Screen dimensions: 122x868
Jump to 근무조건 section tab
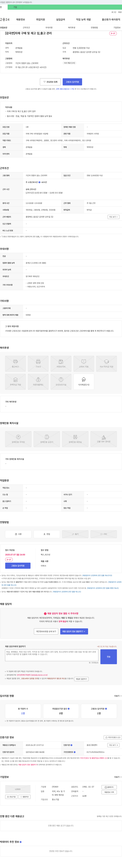(x=26, y=28)
